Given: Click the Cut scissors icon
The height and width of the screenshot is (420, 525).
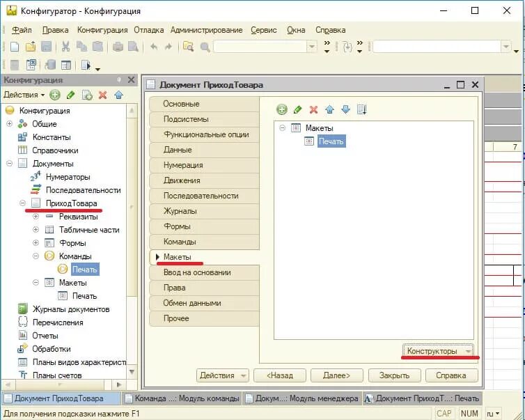Looking at the screenshot, I should (x=65, y=47).
